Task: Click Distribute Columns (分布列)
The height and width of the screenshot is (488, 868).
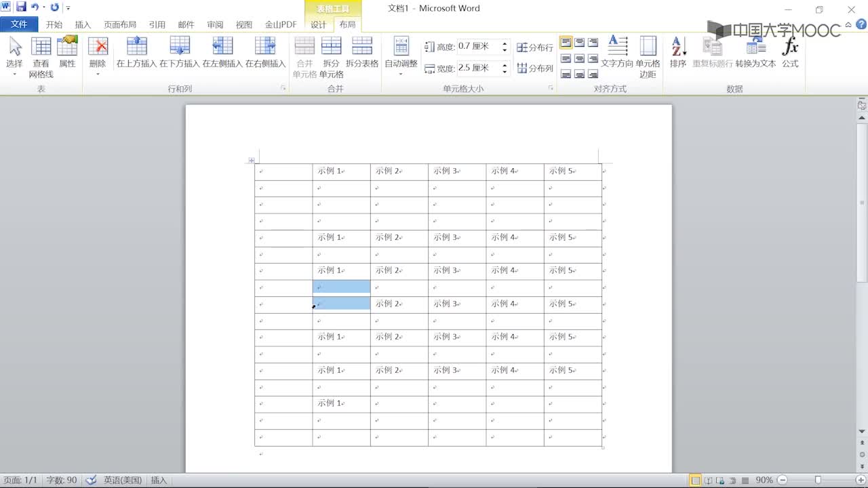Action: [535, 68]
